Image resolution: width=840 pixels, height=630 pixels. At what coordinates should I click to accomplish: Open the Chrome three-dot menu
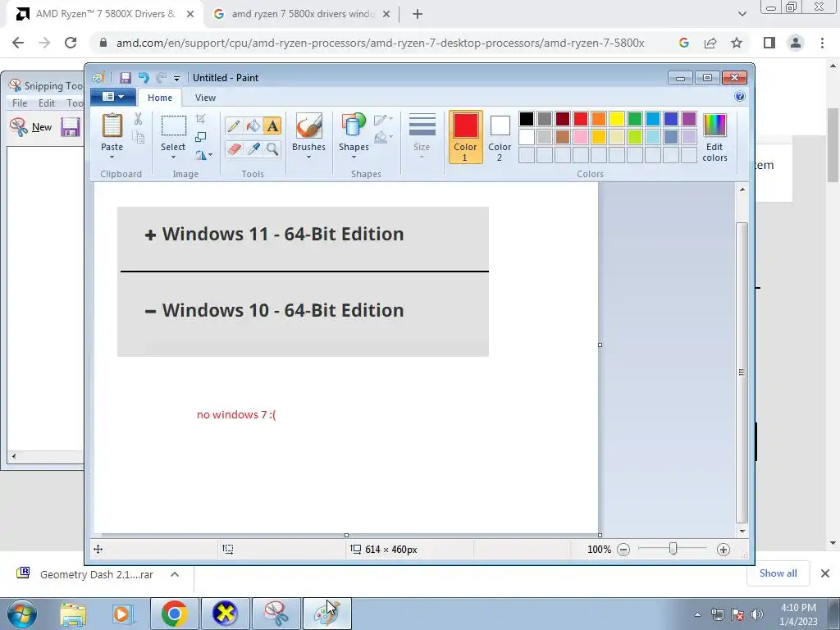tap(822, 43)
